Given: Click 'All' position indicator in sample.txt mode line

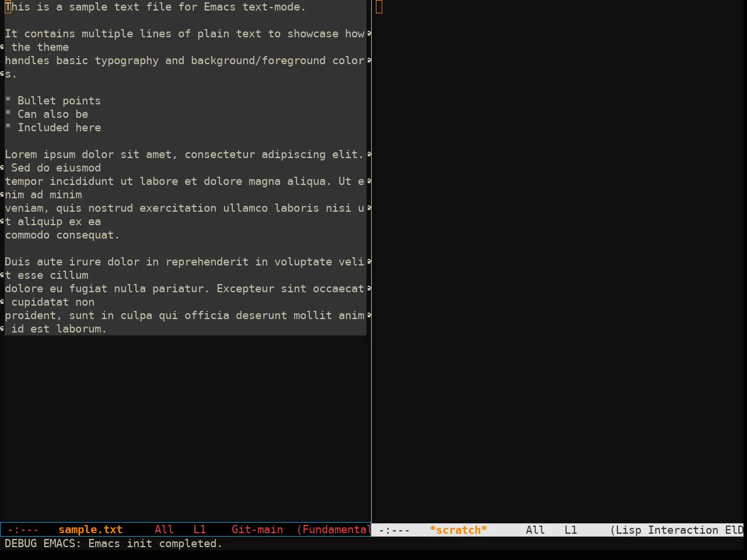Looking at the screenshot, I should [164, 530].
